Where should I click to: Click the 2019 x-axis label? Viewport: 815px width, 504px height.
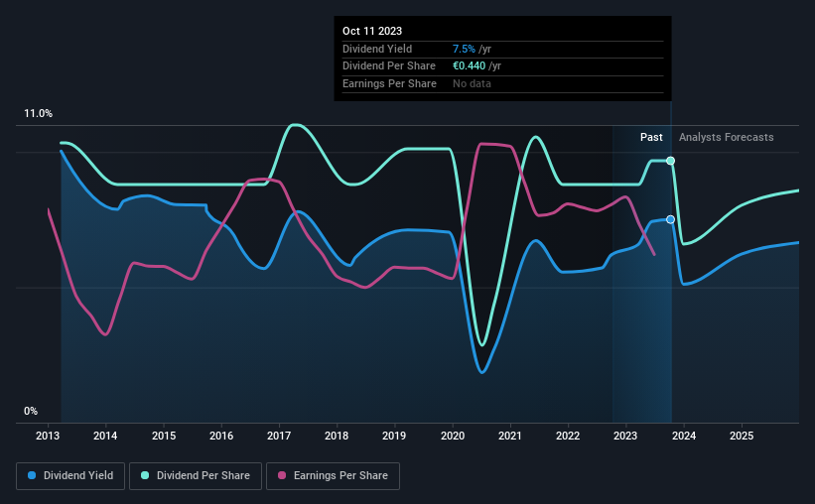pyautogui.click(x=394, y=436)
